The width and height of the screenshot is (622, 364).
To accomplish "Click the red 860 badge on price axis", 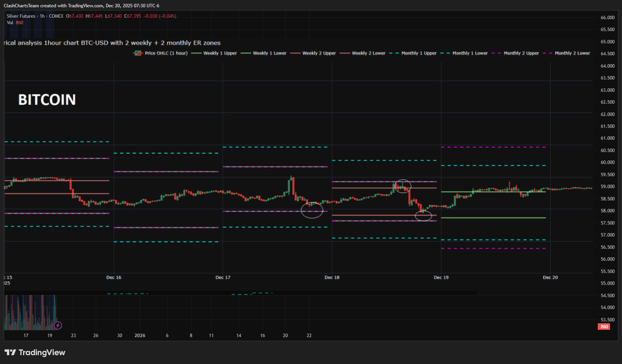I will [x=604, y=327].
